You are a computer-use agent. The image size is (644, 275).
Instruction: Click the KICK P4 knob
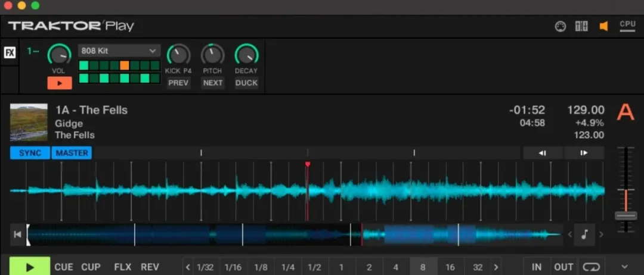click(x=178, y=54)
